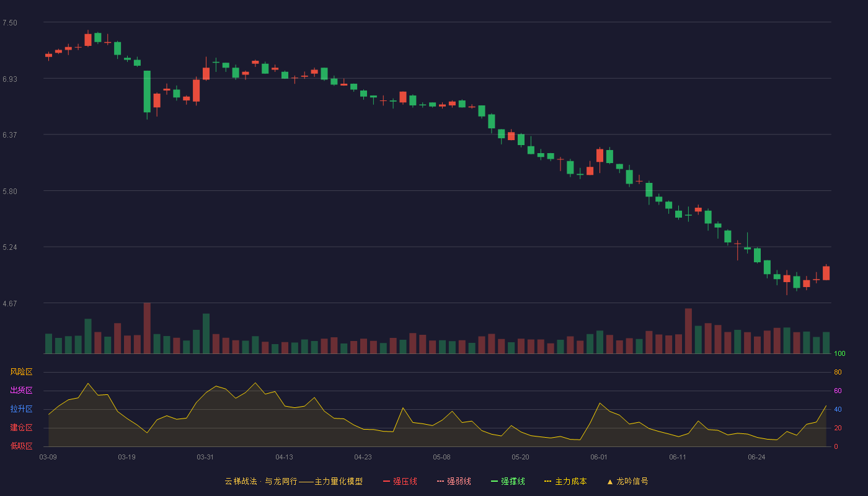Click the 低吸区 zone label

21,446
